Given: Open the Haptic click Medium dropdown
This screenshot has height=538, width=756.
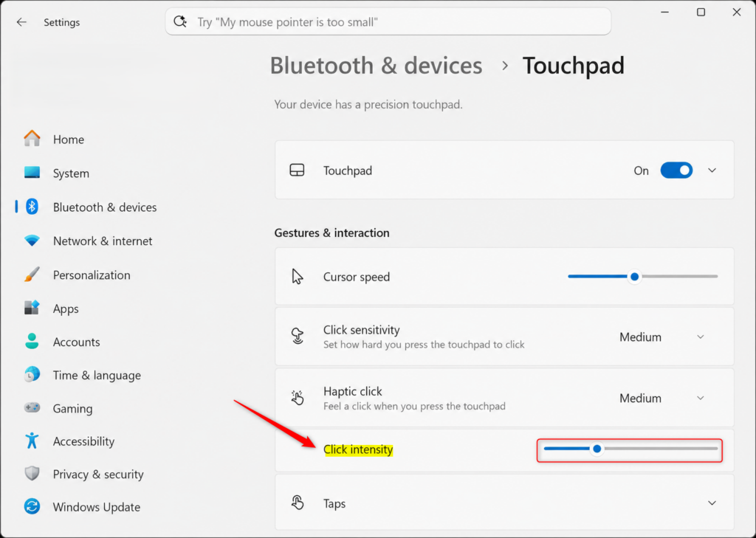Looking at the screenshot, I should 662,398.
